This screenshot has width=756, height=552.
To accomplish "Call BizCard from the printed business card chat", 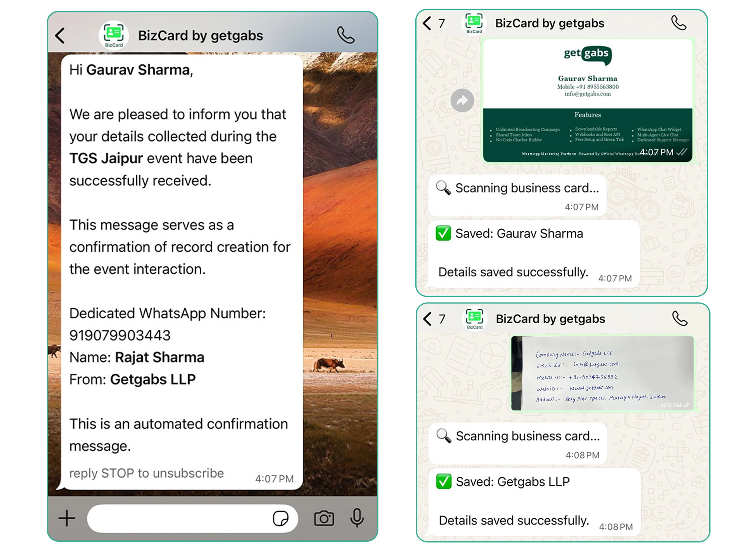I will tap(679, 23).
